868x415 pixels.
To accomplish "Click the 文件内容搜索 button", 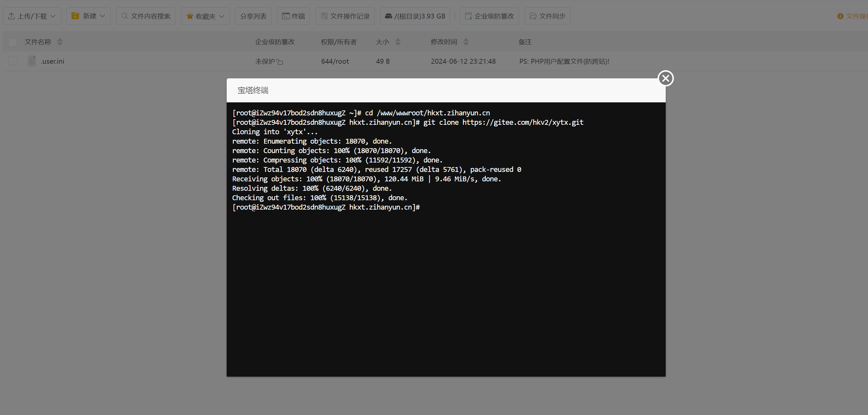I will point(146,16).
